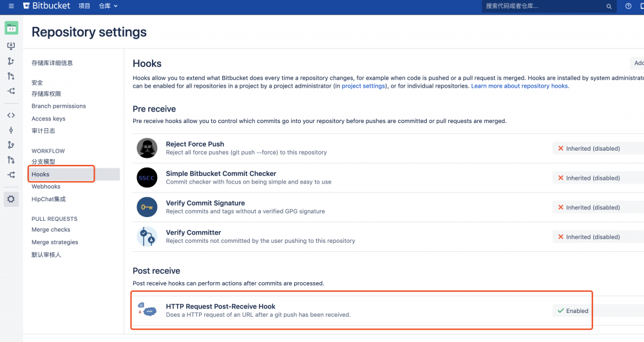Open the Source code icon

11,115
